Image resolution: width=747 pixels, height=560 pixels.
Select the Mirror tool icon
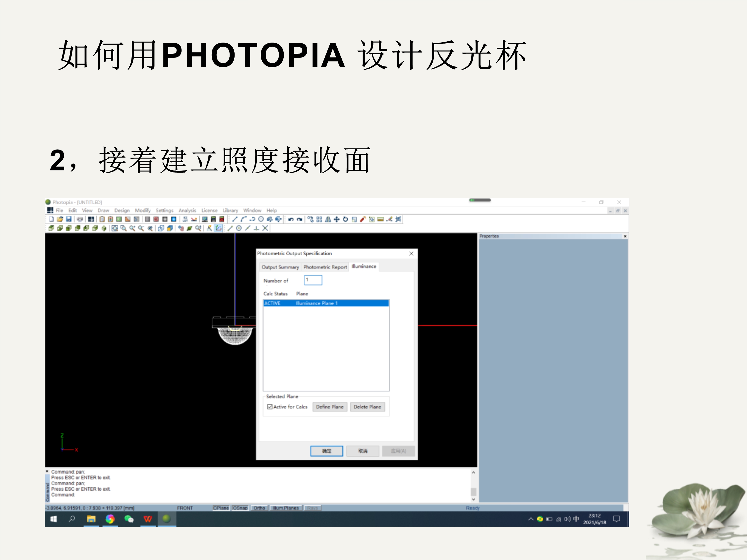328,220
